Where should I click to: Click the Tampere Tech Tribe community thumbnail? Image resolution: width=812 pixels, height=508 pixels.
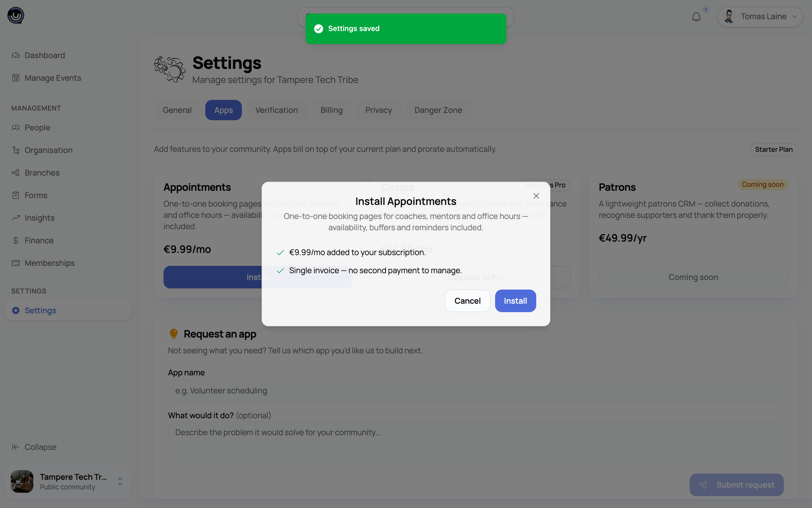tap(22, 481)
